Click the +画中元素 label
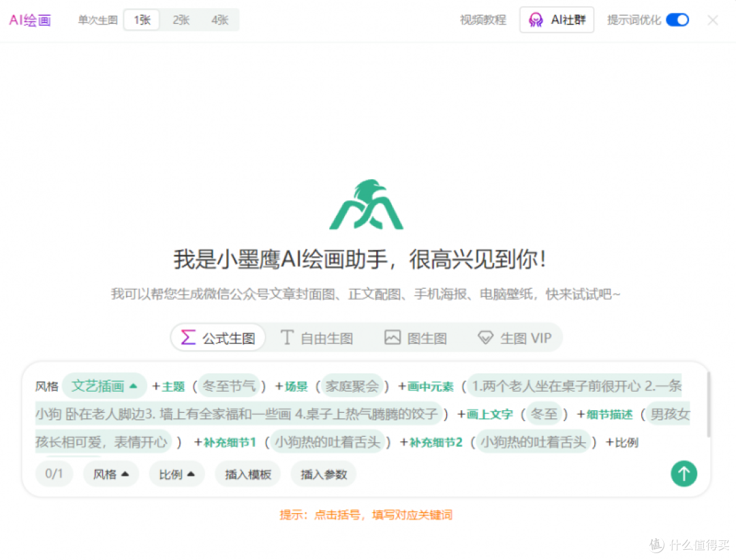Image resolution: width=736 pixels, height=560 pixels. (x=426, y=386)
